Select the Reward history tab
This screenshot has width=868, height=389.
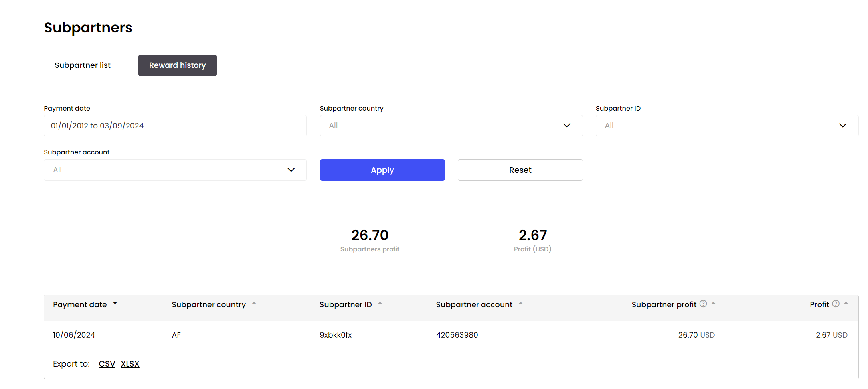(178, 65)
